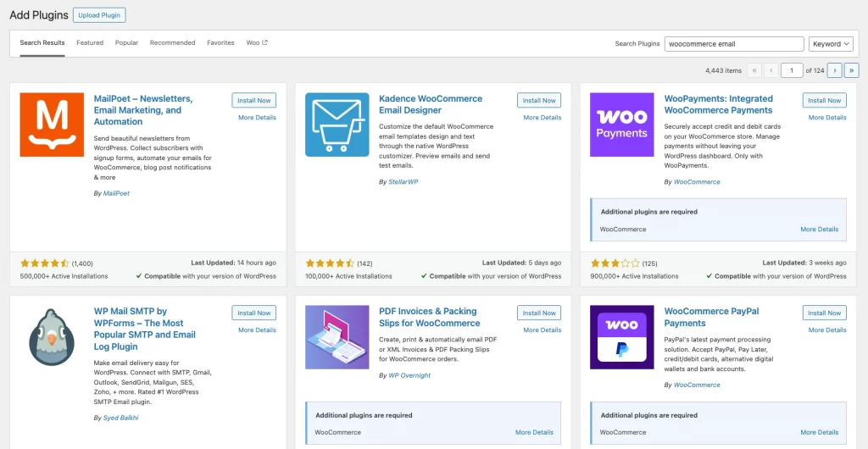Jump to the last results page arrow
This screenshot has height=449, width=868.
[851, 70]
